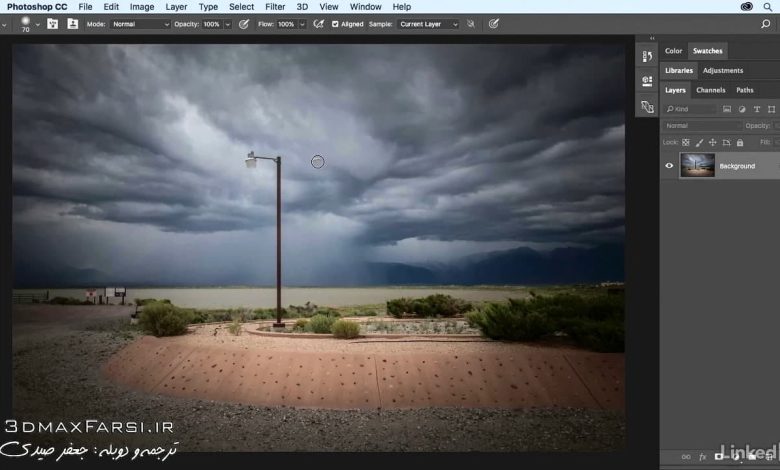Open the brush preset picker showing 70
The height and width of the screenshot is (470, 780).
pyautogui.click(x=25, y=23)
